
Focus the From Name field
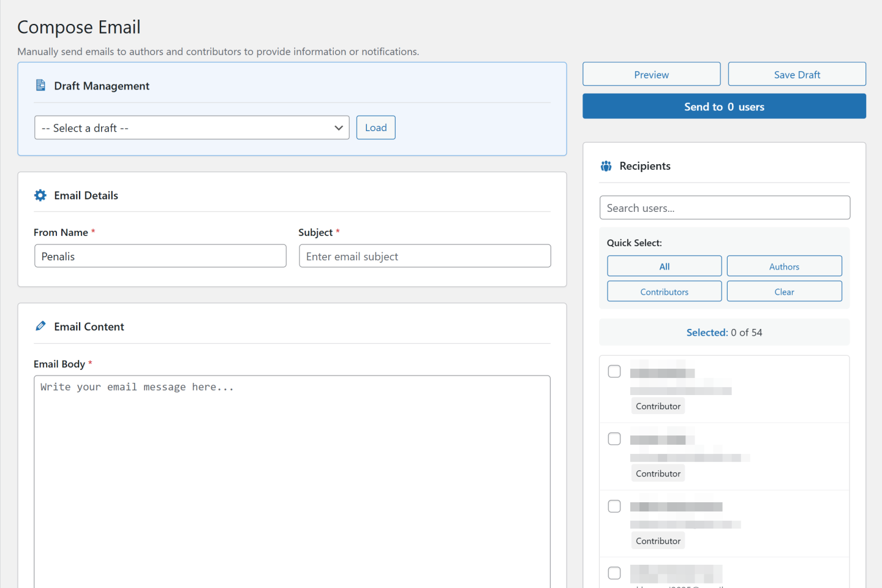pos(160,256)
